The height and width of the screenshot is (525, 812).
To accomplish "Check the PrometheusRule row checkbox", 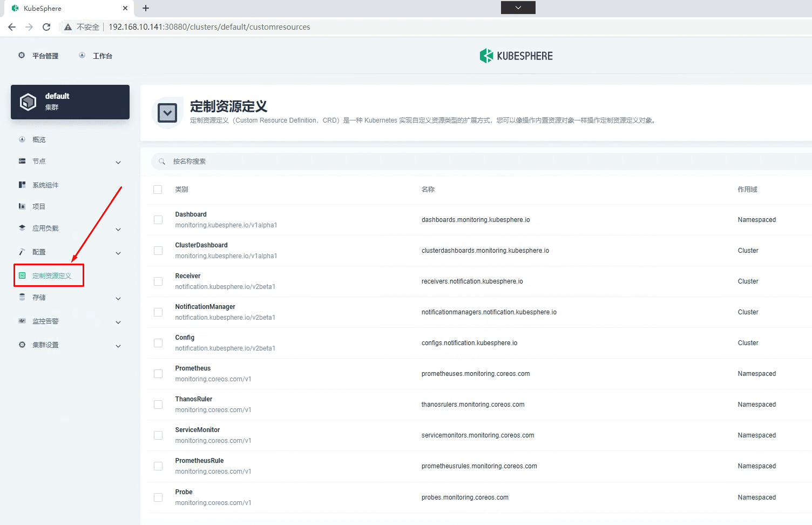I will tap(158, 466).
